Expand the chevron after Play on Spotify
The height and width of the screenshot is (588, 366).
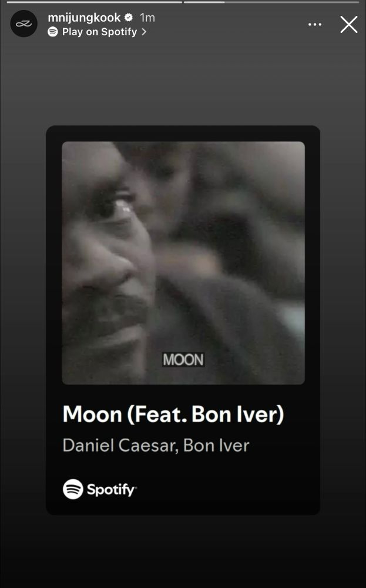(144, 32)
